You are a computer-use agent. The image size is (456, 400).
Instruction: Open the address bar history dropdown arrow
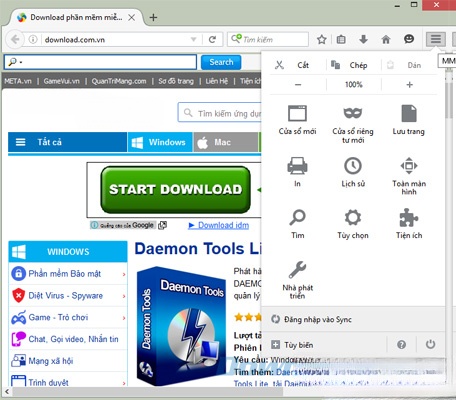coord(193,39)
